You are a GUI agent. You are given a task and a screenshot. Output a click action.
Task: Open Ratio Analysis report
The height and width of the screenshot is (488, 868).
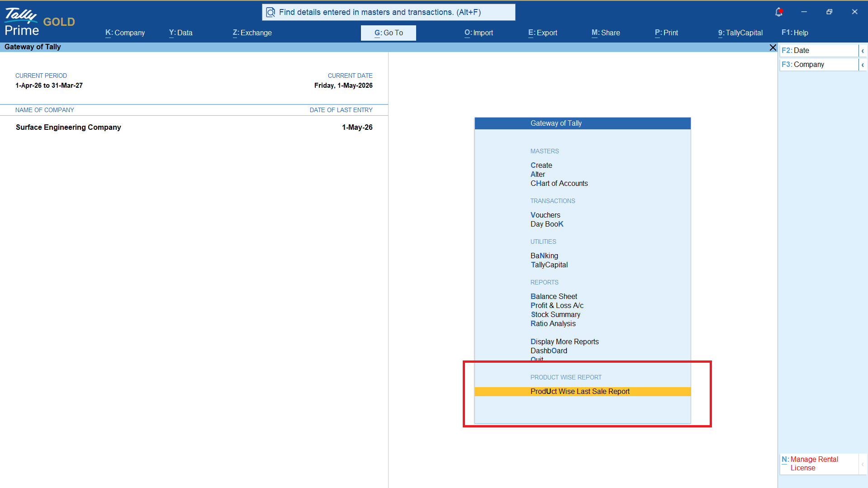tap(553, 324)
